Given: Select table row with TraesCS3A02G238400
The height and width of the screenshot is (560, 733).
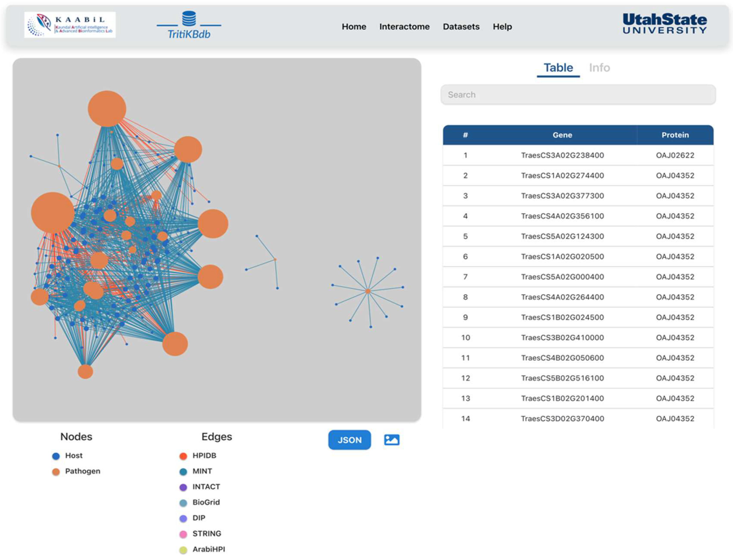Looking at the screenshot, I should pos(562,155).
